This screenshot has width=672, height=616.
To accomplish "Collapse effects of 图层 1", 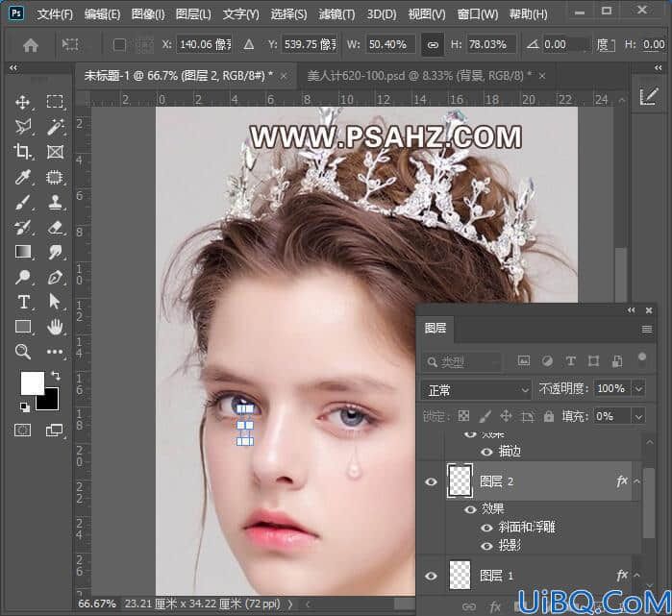I will point(637,576).
